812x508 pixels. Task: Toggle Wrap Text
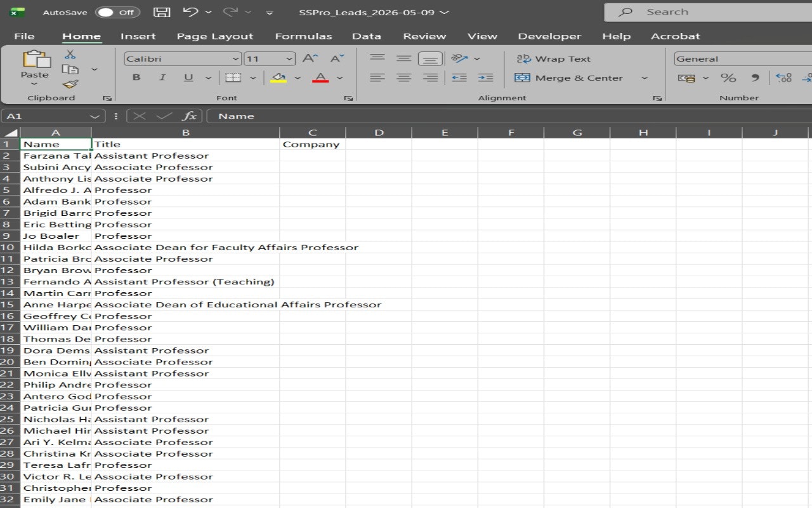pos(554,59)
